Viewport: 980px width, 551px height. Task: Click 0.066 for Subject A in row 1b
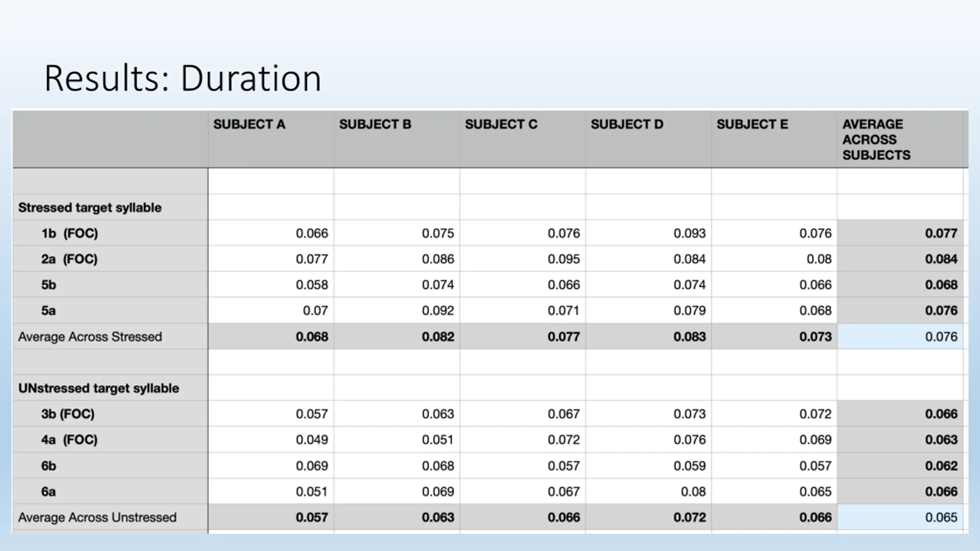pos(312,233)
